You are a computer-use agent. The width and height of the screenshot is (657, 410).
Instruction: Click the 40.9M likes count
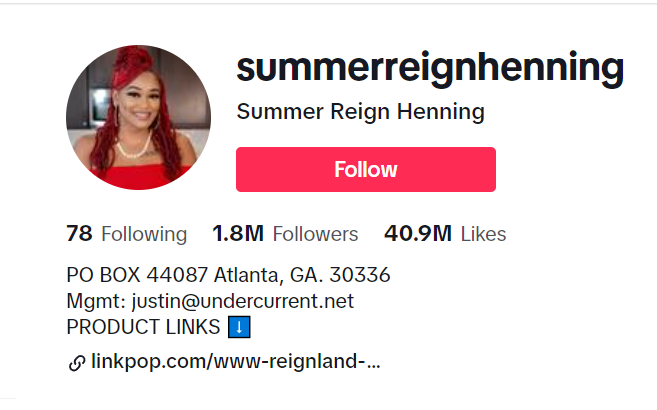click(418, 234)
